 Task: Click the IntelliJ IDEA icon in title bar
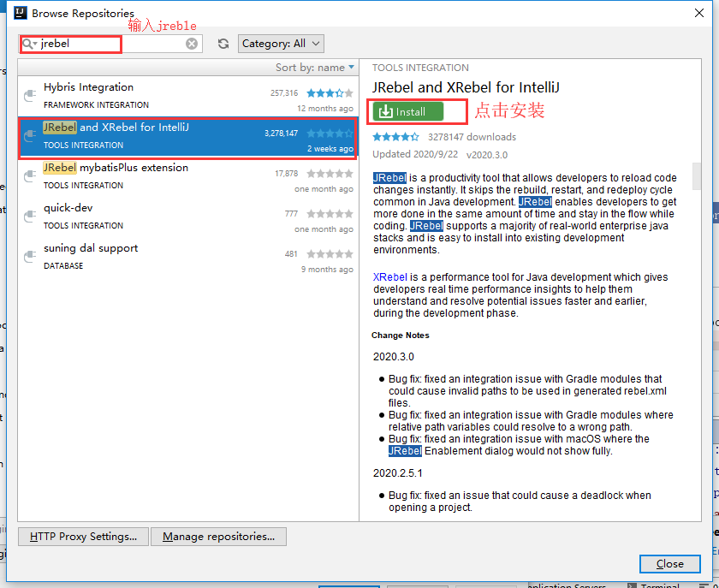(21, 13)
